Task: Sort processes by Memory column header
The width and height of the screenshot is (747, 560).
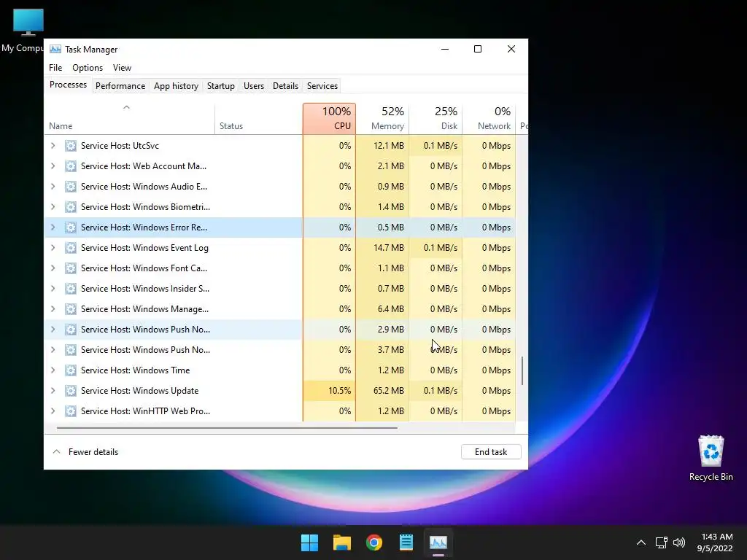Action: point(382,119)
